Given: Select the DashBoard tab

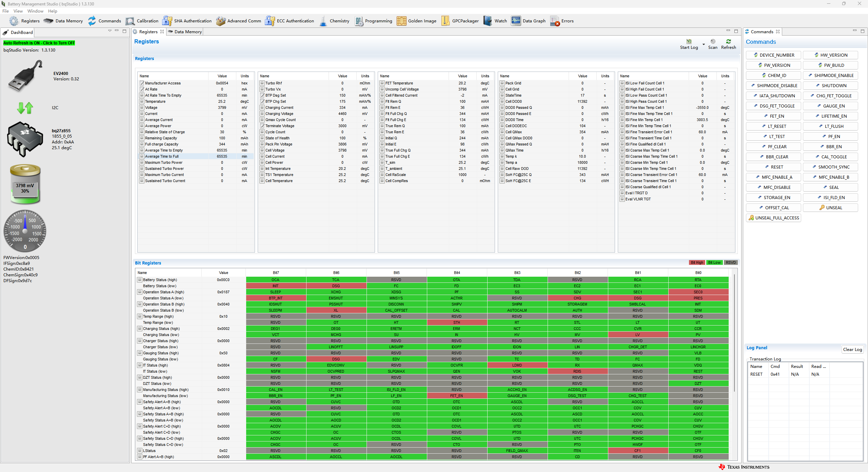Looking at the screenshot, I should (18, 32).
